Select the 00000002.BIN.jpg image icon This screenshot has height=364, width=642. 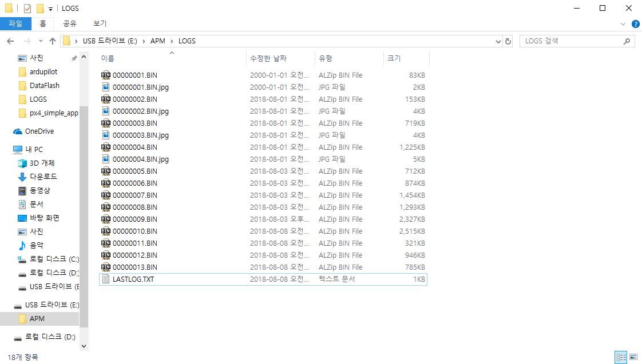coord(106,111)
